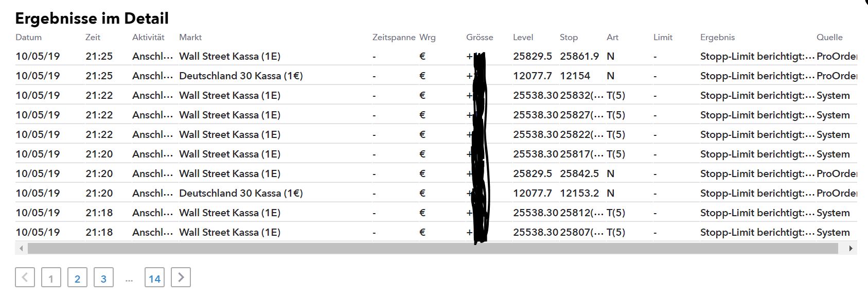
Task: Select Stop value 12154
Action: [575, 76]
